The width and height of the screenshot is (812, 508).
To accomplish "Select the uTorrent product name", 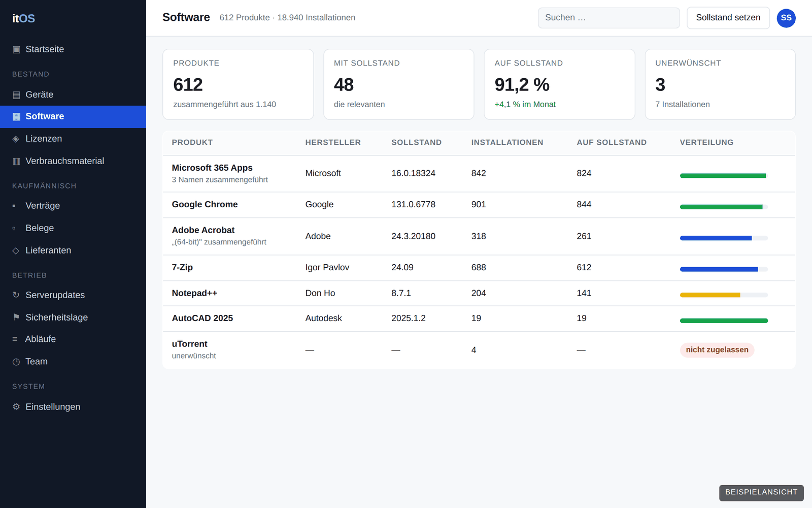I will (x=190, y=344).
